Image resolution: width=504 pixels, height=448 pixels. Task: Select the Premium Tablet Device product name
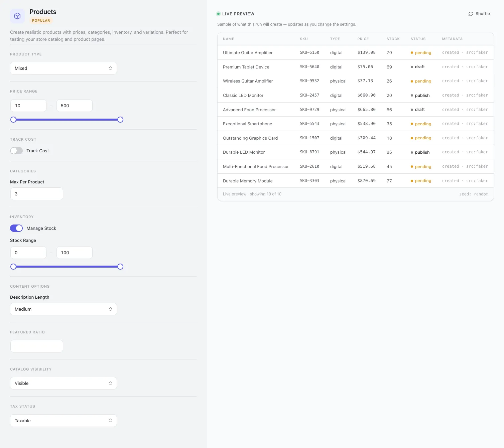[x=246, y=67]
